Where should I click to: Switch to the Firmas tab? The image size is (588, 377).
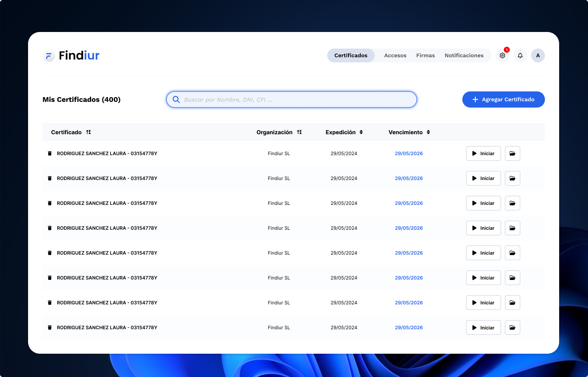click(426, 56)
